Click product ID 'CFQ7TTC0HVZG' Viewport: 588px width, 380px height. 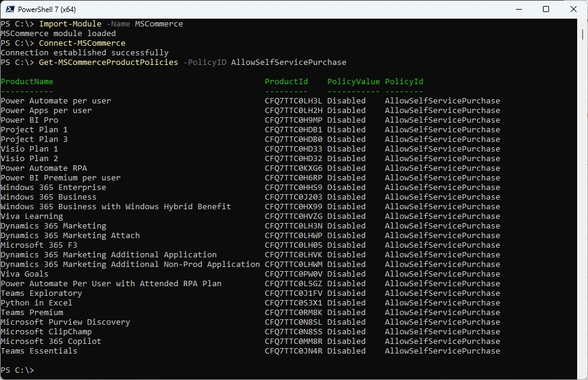click(x=294, y=216)
